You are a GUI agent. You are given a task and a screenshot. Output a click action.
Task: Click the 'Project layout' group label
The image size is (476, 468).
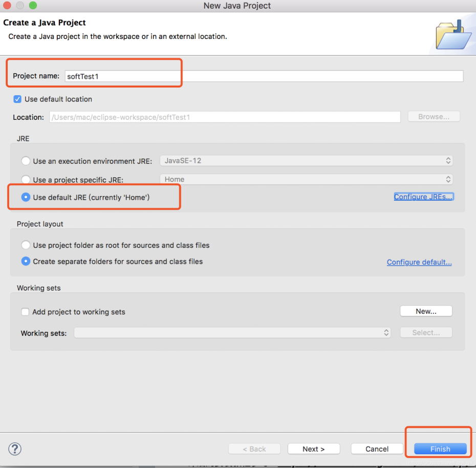coord(40,224)
